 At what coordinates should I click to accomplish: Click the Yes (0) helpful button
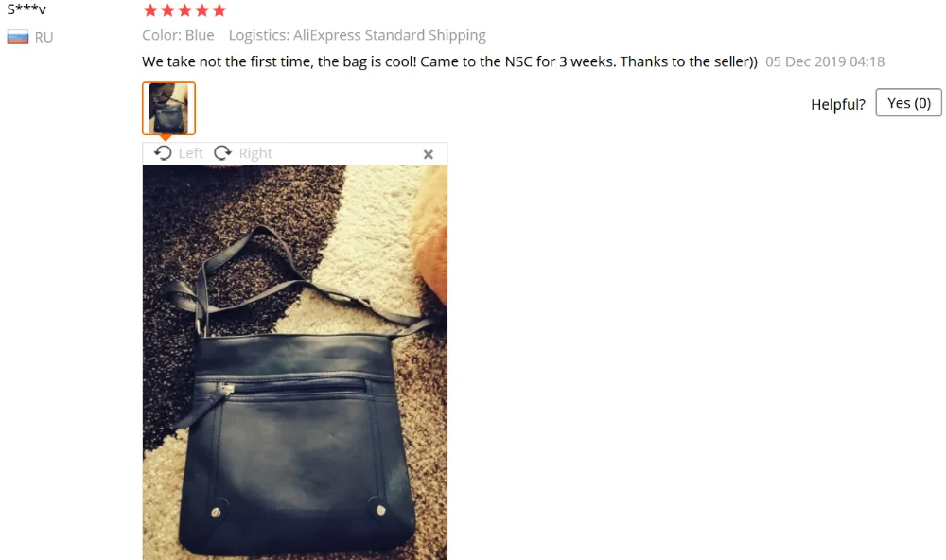(908, 102)
